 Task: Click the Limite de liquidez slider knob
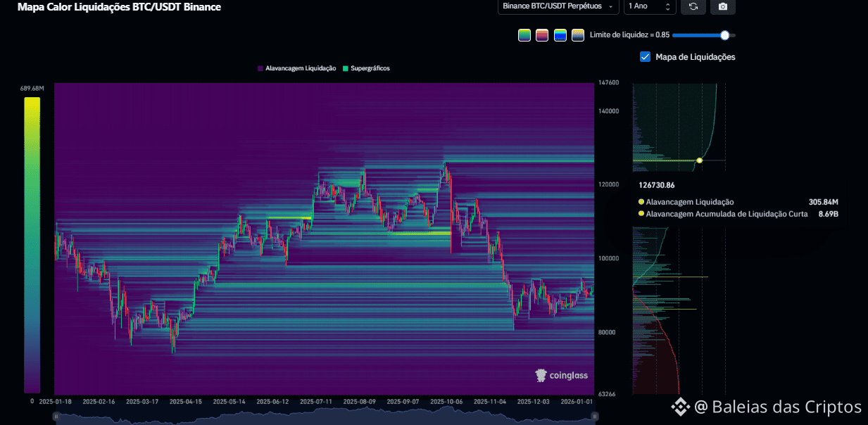click(725, 35)
